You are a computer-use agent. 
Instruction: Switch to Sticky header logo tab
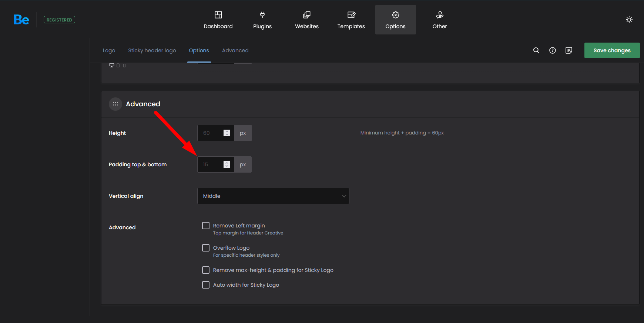152,50
